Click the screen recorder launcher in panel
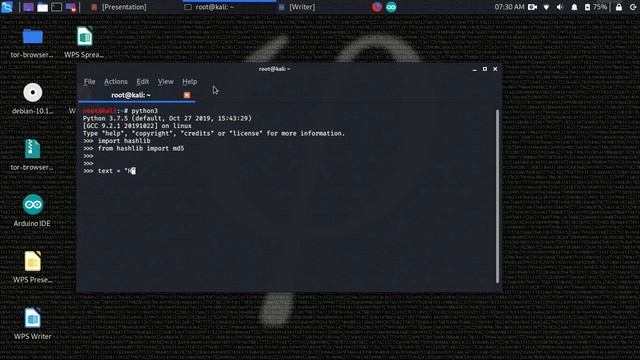The image size is (640, 360). pyautogui.click(x=71, y=7)
